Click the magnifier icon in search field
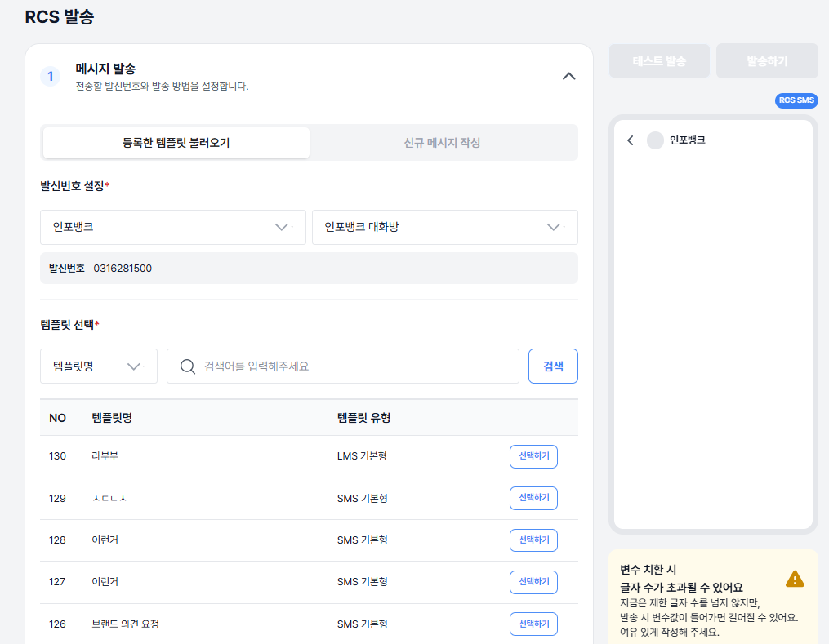829x644 pixels. (x=188, y=366)
